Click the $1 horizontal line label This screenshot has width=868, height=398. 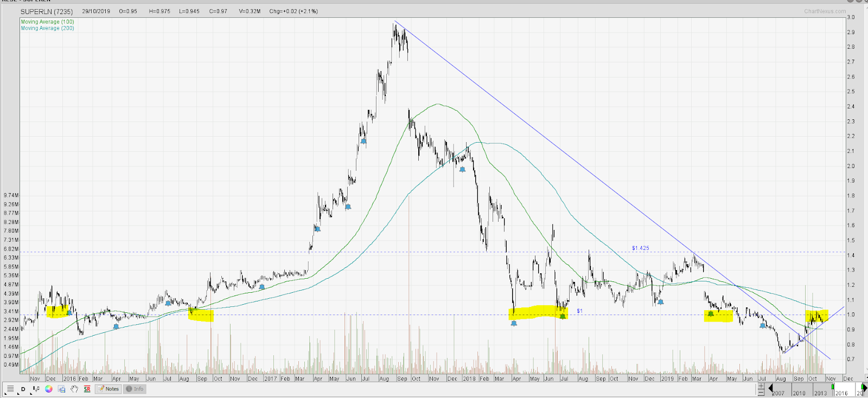(x=579, y=311)
